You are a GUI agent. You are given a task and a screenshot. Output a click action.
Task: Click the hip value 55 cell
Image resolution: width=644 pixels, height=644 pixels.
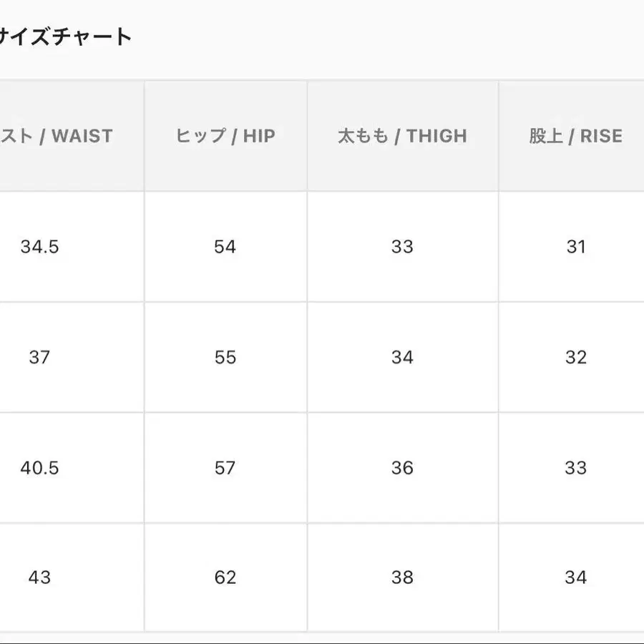[225, 357]
